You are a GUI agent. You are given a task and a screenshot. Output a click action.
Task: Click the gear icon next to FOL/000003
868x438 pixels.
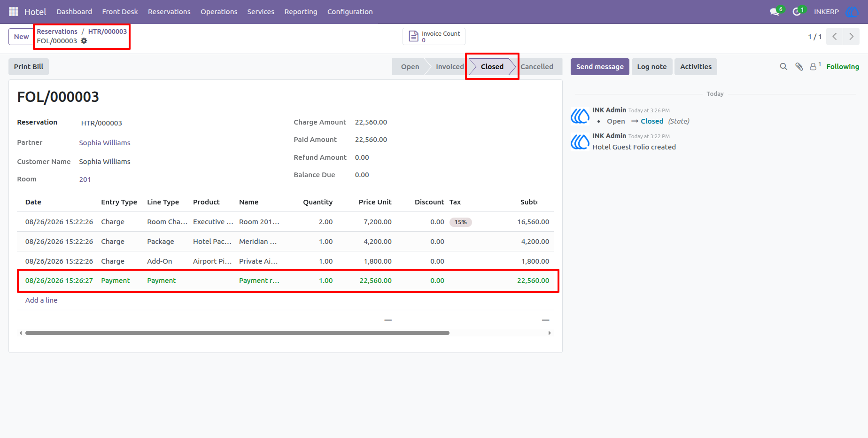click(x=84, y=41)
